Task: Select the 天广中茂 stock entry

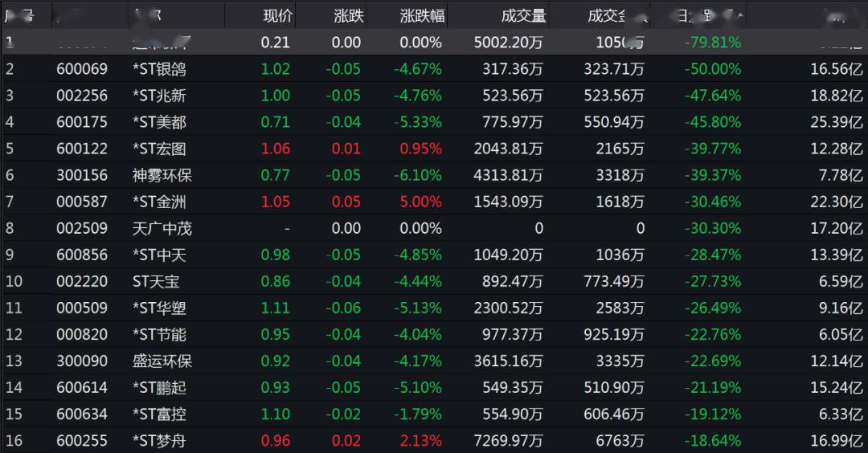Action: click(162, 228)
